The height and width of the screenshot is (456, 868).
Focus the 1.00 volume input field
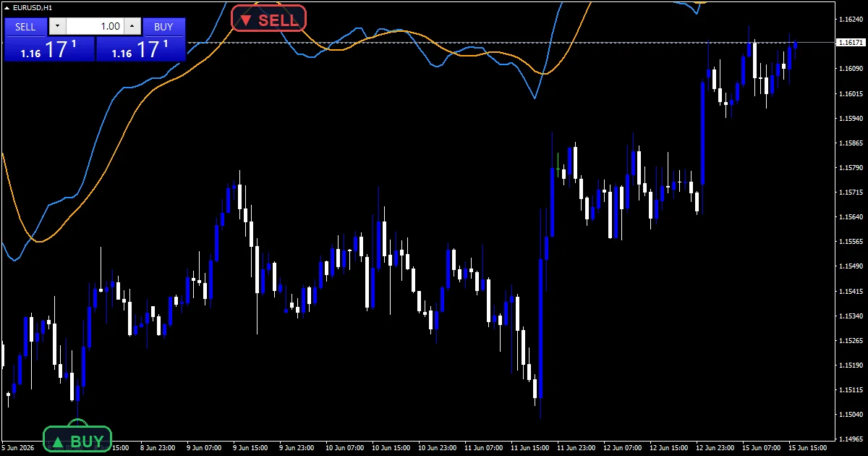tap(95, 27)
